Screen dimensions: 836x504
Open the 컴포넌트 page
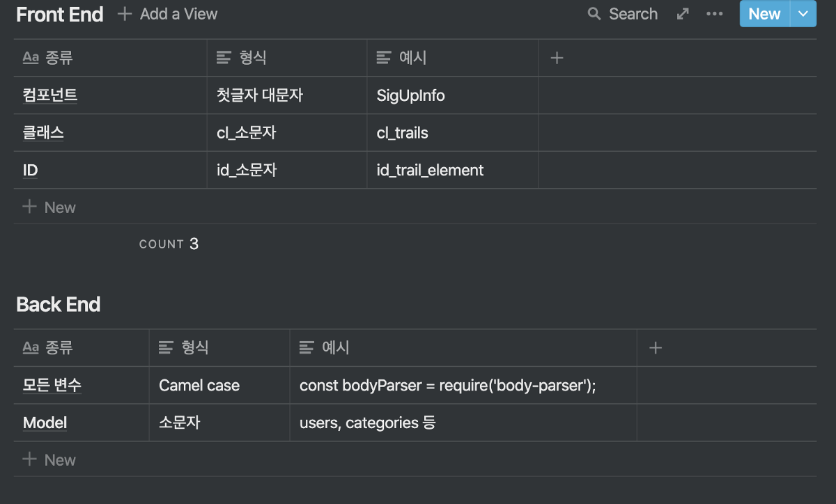(x=49, y=95)
